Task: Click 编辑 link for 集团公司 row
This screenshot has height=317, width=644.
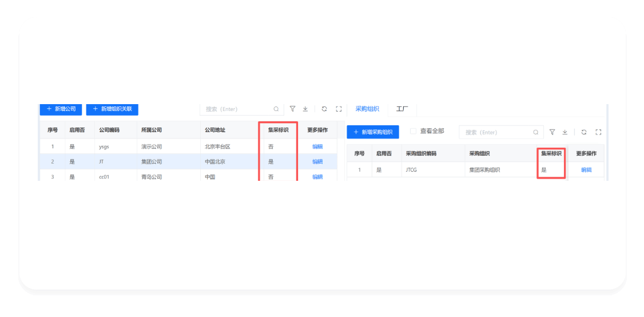Action: 317,161
